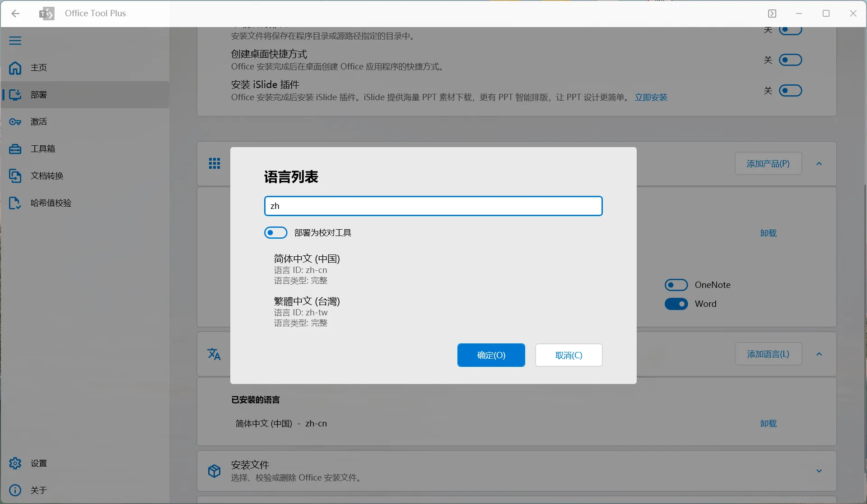The height and width of the screenshot is (504, 867).
Task: Click the back arrow in the title bar
Action: click(x=16, y=14)
